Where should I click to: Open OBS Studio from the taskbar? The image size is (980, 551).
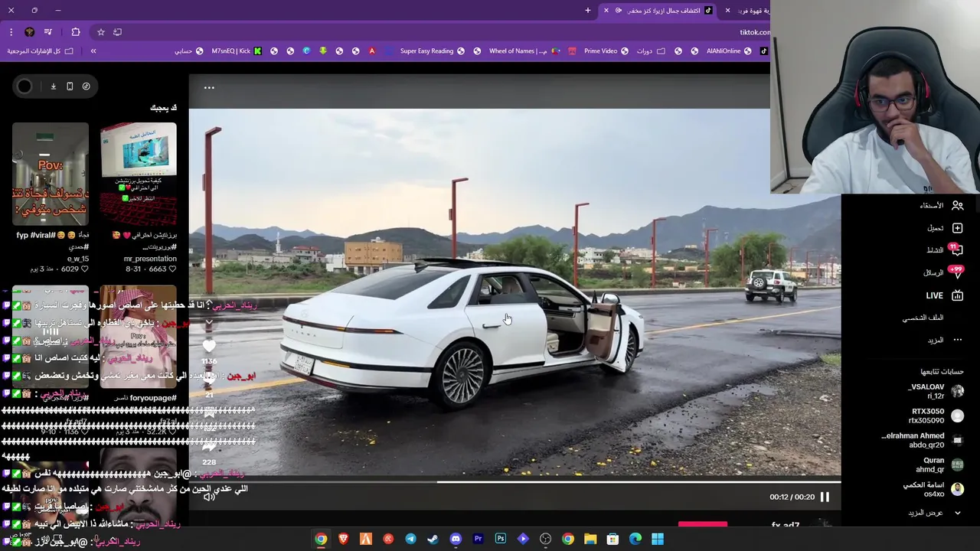(x=545, y=539)
